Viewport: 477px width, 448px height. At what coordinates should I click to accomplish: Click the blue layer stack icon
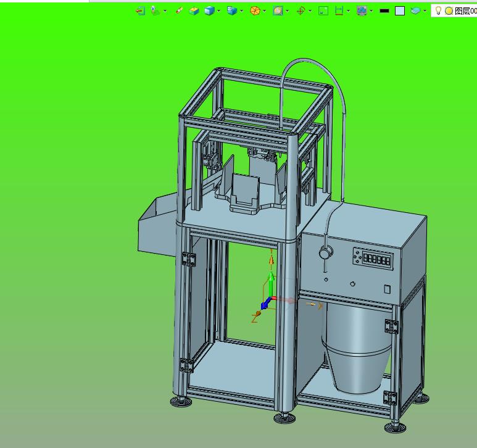point(415,11)
